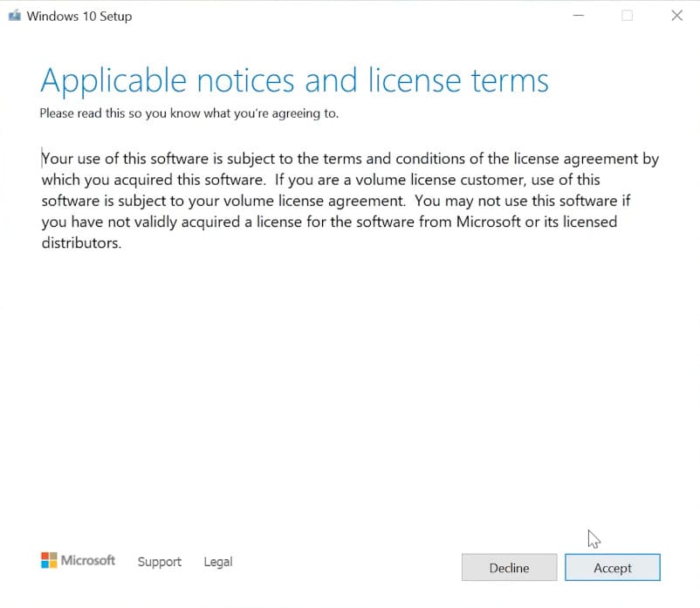Click the Microsoft logo

click(78, 560)
